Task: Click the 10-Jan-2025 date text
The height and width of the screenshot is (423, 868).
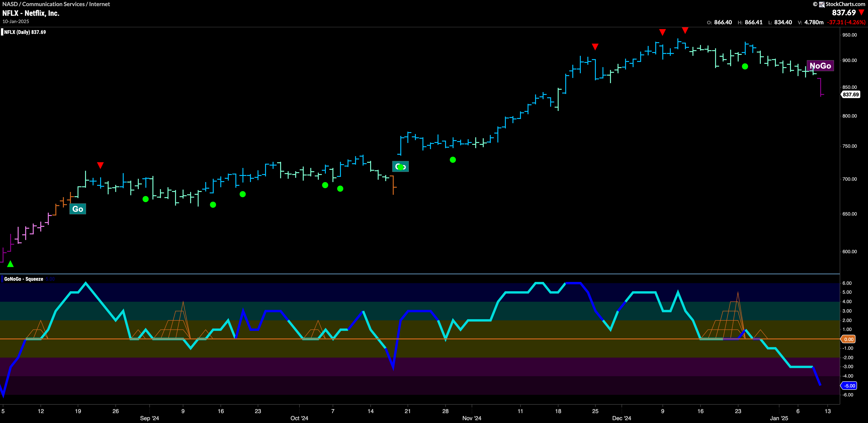Action: tap(16, 21)
